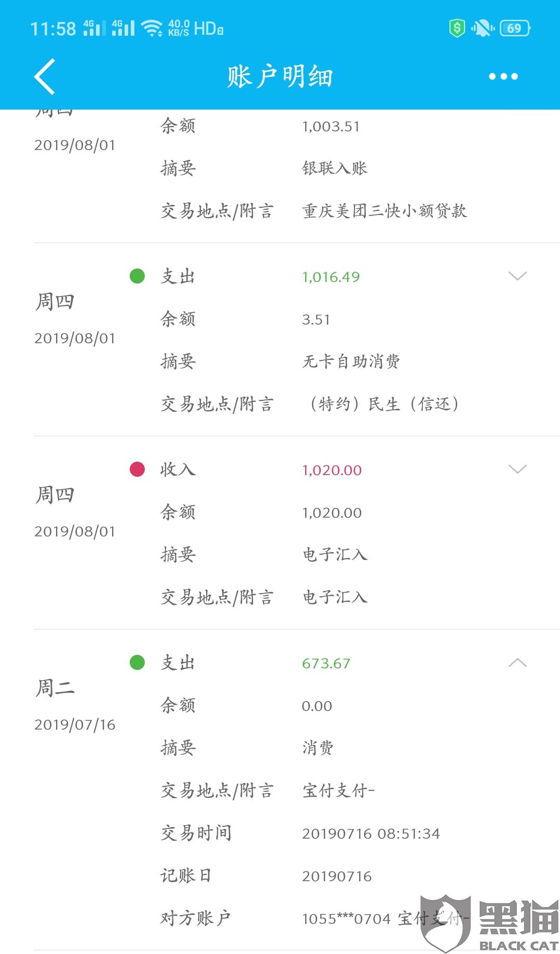Tap red dot beside 1,020.00 income
The image size is (560, 954).
137,469
